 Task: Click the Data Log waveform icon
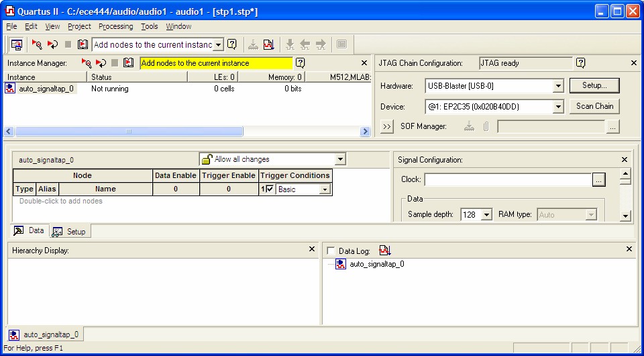(384, 251)
